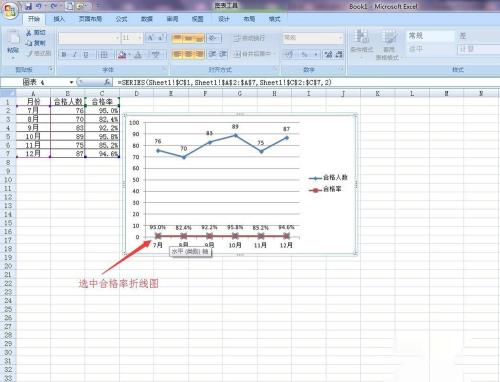Screen dimensions: 500x382
Task: Click the 剪切 cut button
Action: click(x=36, y=32)
